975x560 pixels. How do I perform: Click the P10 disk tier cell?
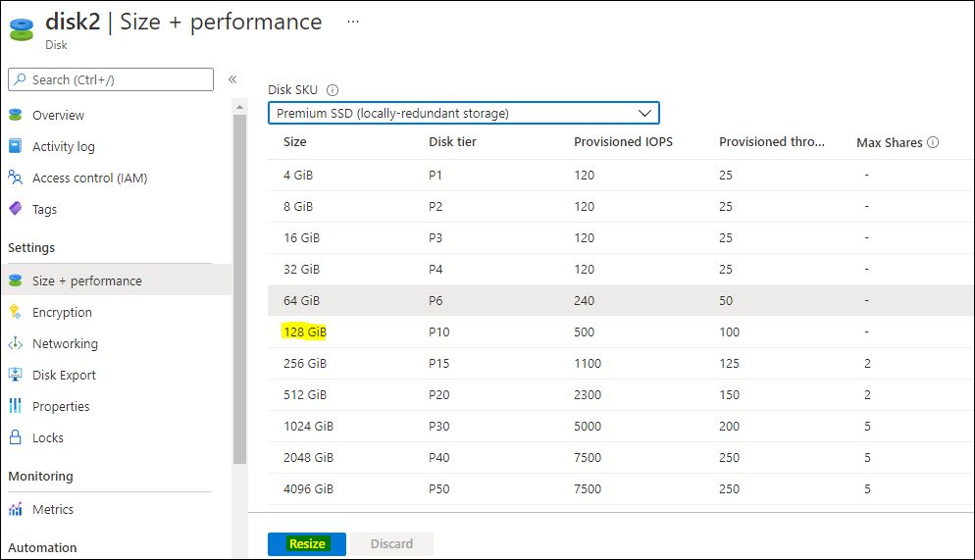click(x=439, y=331)
